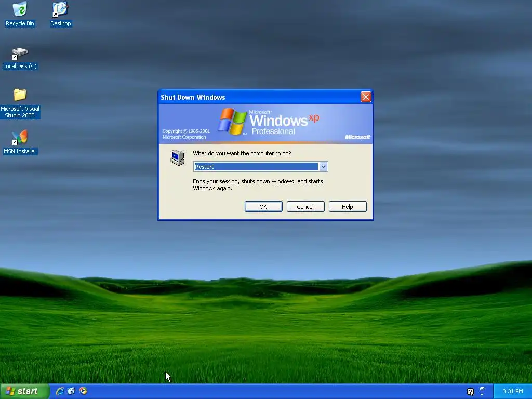Select the Local Disk (C) shortcut icon
Screen dimensions: 532x399
[x=20, y=58]
